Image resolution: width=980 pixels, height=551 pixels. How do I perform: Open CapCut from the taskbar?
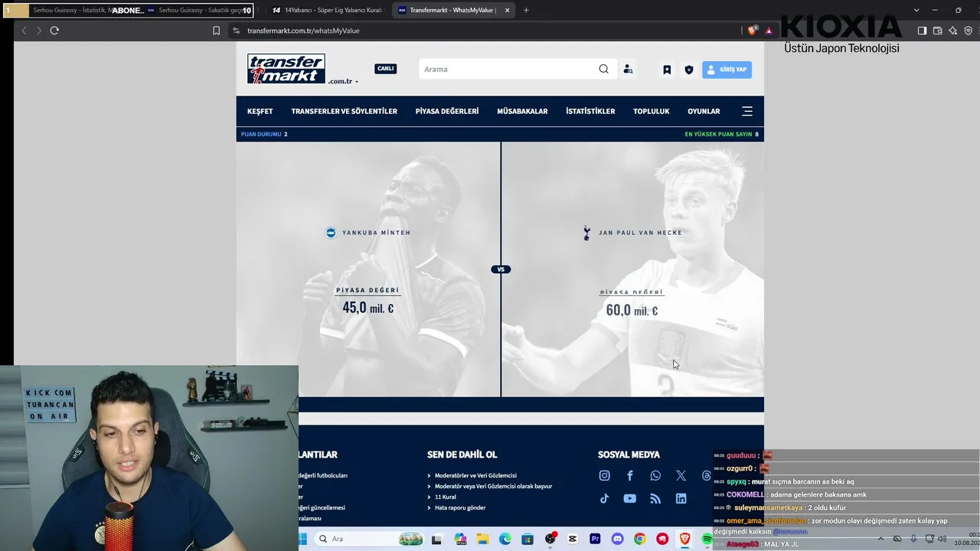[x=573, y=540]
